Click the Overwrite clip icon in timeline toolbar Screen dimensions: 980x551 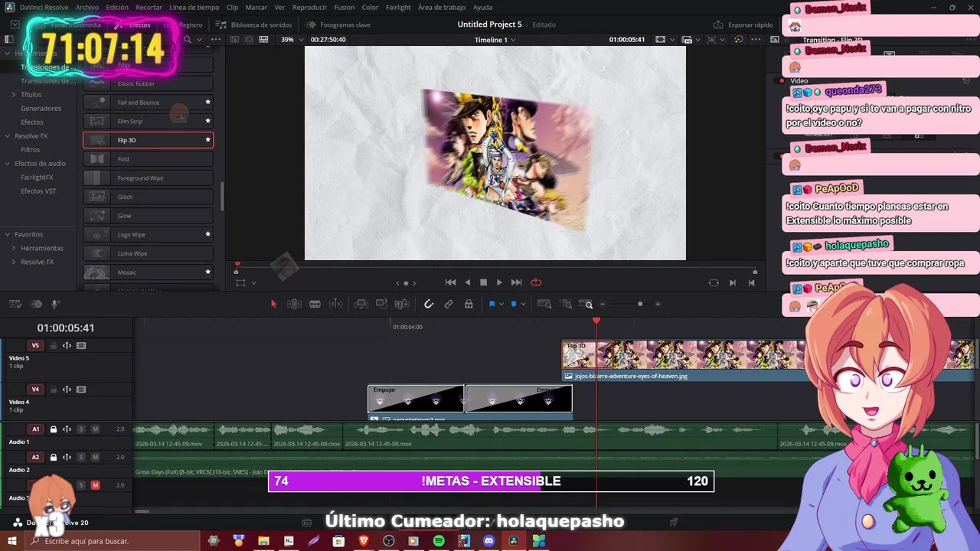pos(381,304)
